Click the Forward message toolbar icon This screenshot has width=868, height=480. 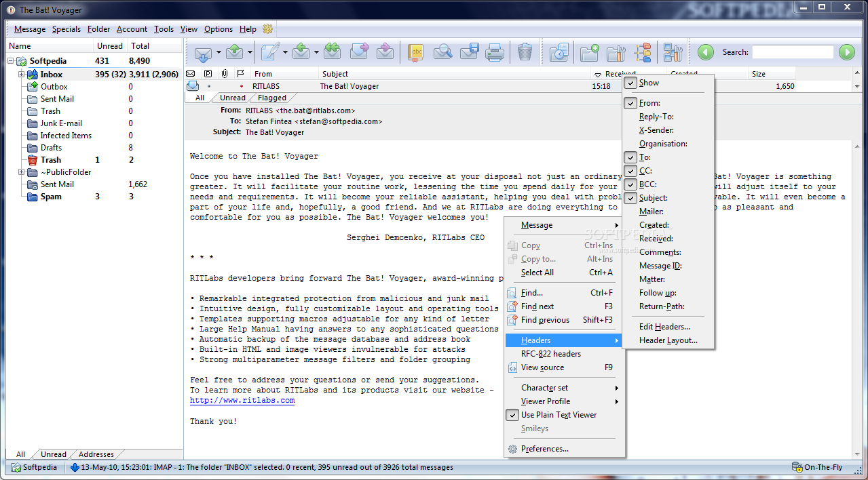click(359, 52)
